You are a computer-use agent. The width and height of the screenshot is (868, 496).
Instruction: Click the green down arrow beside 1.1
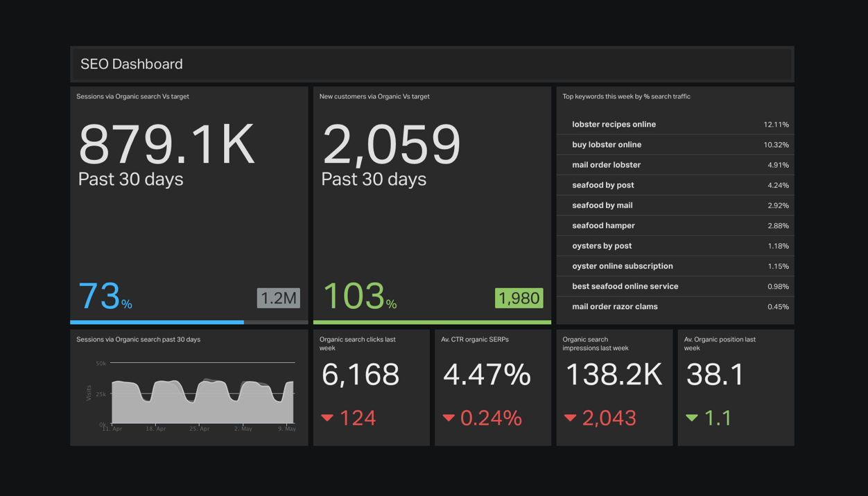click(x=692, y=418)
